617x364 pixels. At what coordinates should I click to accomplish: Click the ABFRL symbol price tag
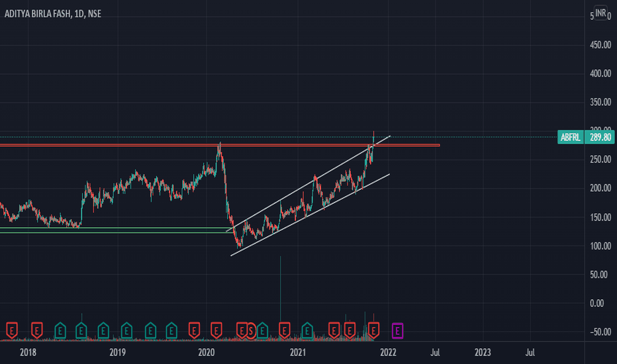[x=571, y=138]
